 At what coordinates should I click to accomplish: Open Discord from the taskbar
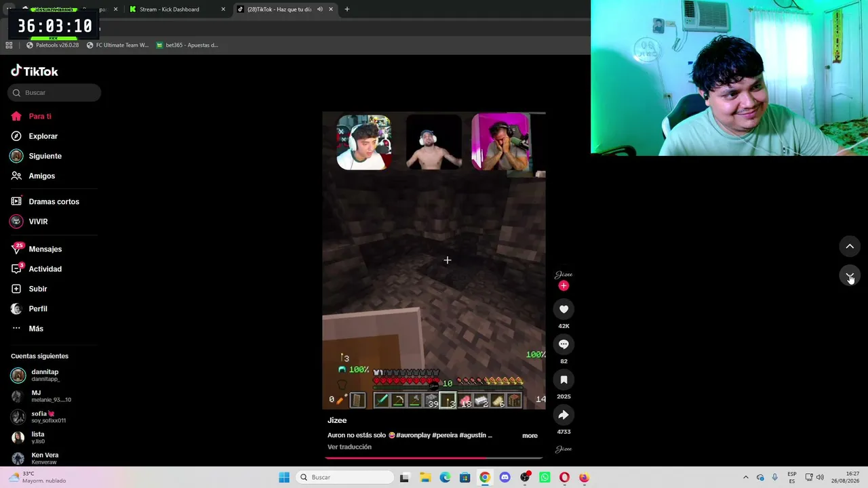[505, 478]
